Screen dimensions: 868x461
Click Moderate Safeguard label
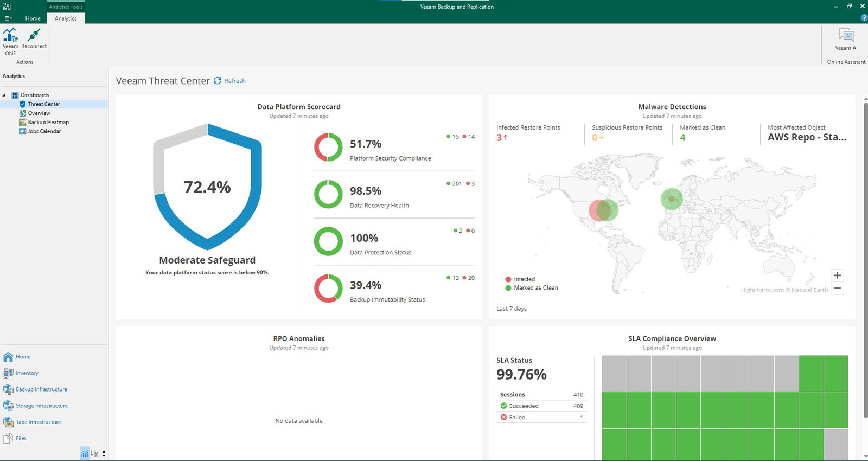(x=207, y=260)
